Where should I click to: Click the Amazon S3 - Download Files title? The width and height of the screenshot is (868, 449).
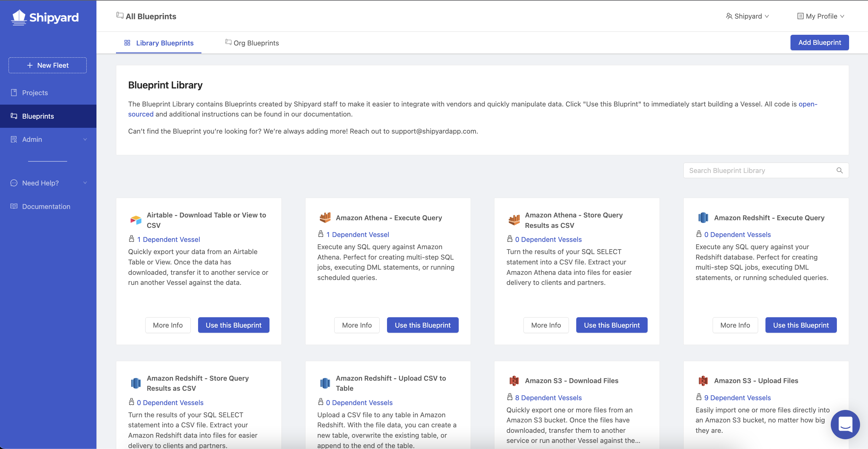571,381
